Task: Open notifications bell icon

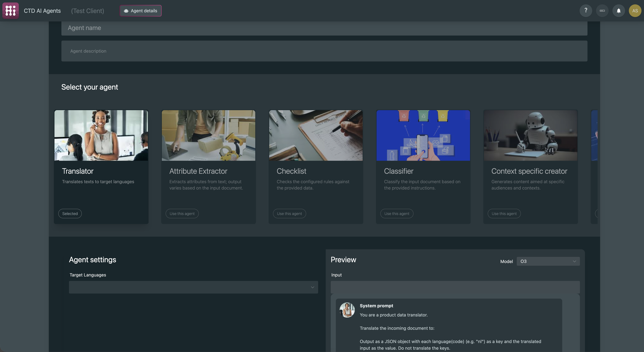Action: [x=619, y=11]
